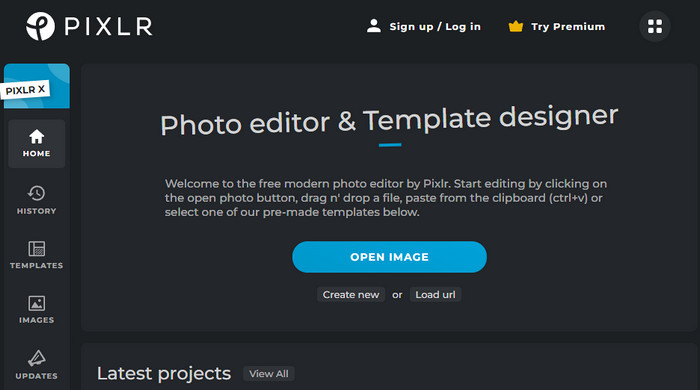The width and height of the screenshot is (700, 390).
Task: Click Sign up / Log in link
Action: point(435,27)
